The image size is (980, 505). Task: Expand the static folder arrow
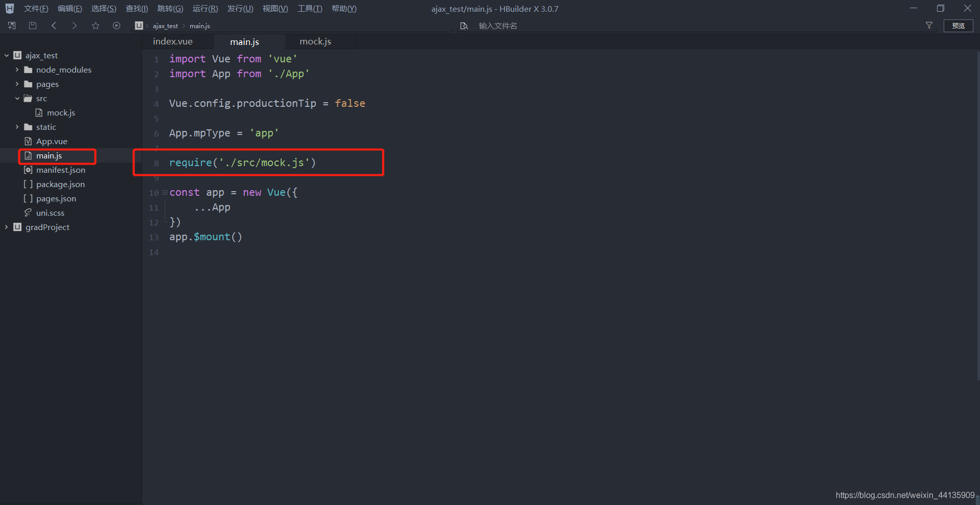click(17, 127)
